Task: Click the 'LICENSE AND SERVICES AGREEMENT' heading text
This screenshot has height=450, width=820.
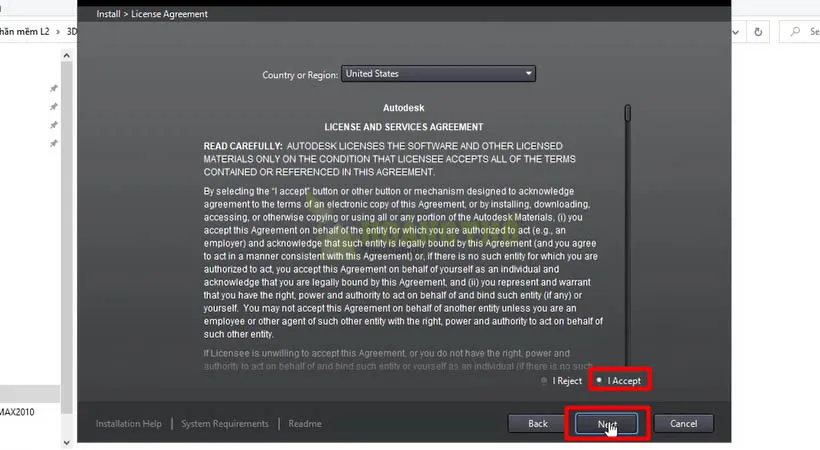Action: click(404, 127)
